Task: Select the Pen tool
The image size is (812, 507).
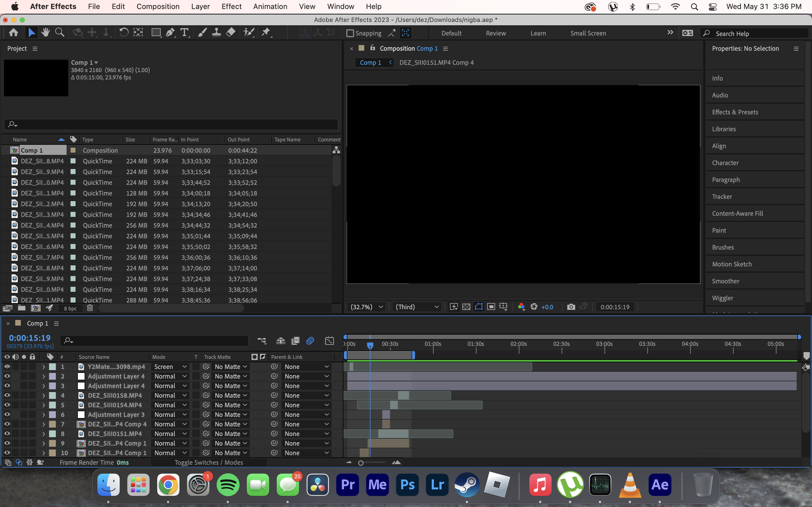Action: [x=170, y=32]
